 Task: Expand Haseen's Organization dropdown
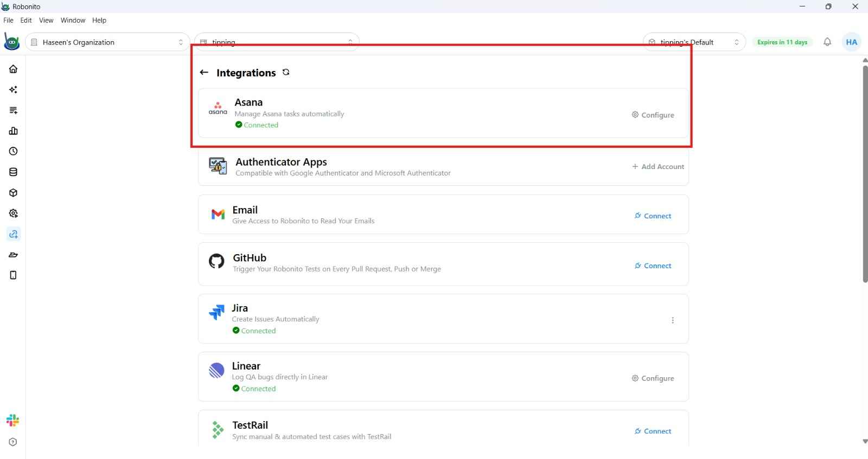(x=107, y=42)
